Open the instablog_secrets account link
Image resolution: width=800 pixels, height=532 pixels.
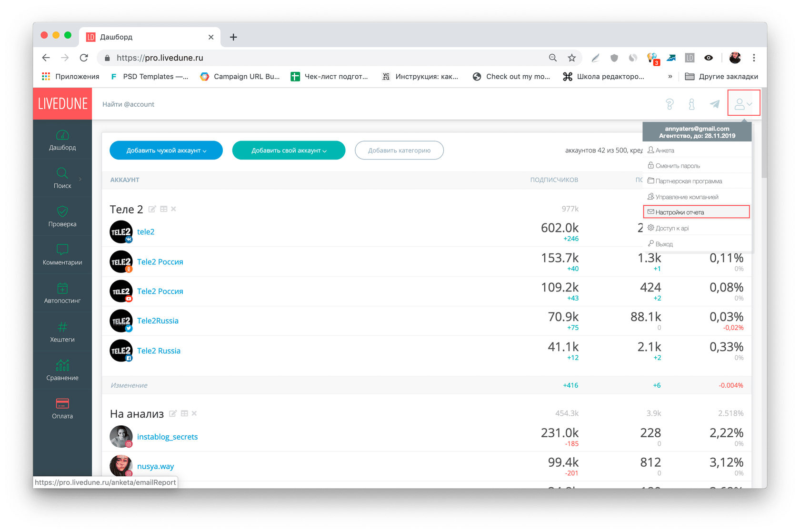point(167,437)
